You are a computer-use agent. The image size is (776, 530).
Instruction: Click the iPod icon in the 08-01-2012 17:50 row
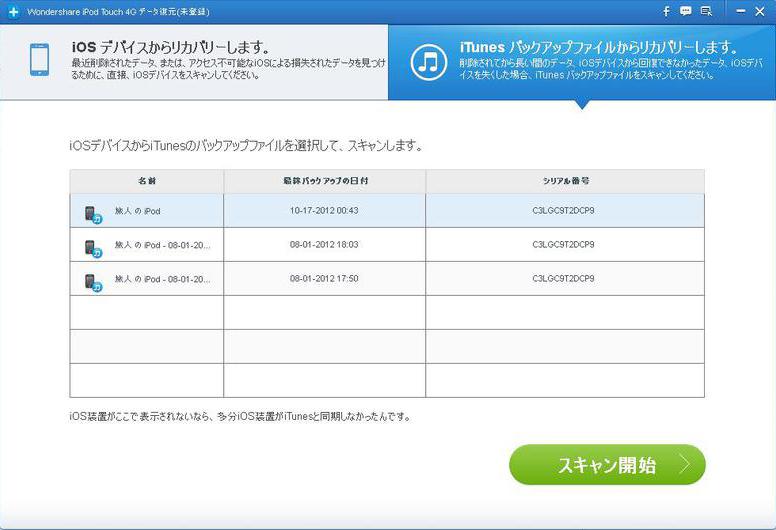tap(93, 283)
